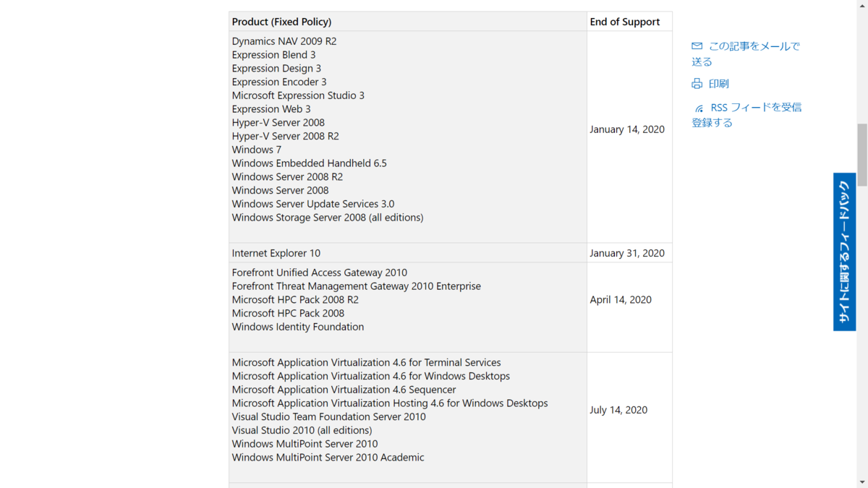Viewport: 868px width, 488px height.
Task: Click the scrollbar down arrow
Action: 861,482
